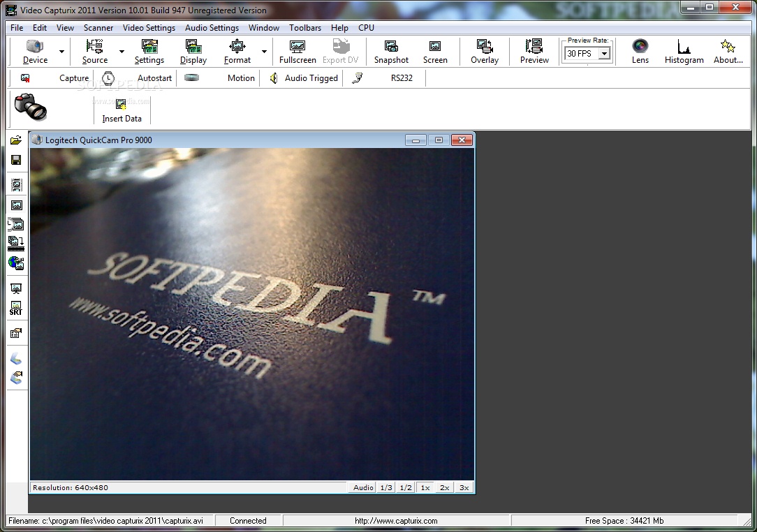Viewport: 757px width, 532px height.
Task: Click the http://www.capturix.com status link
Action: (x=396, y=521)
